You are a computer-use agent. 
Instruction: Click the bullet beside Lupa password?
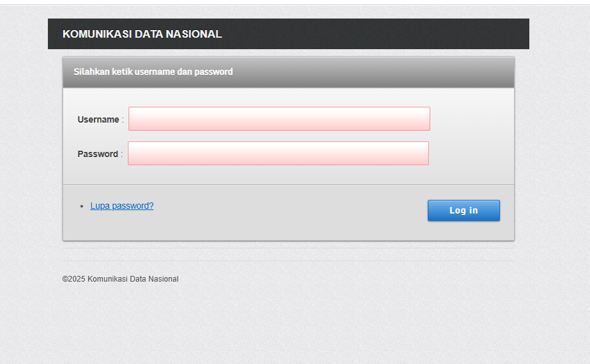pyautogui.click(x=82, y=207)
